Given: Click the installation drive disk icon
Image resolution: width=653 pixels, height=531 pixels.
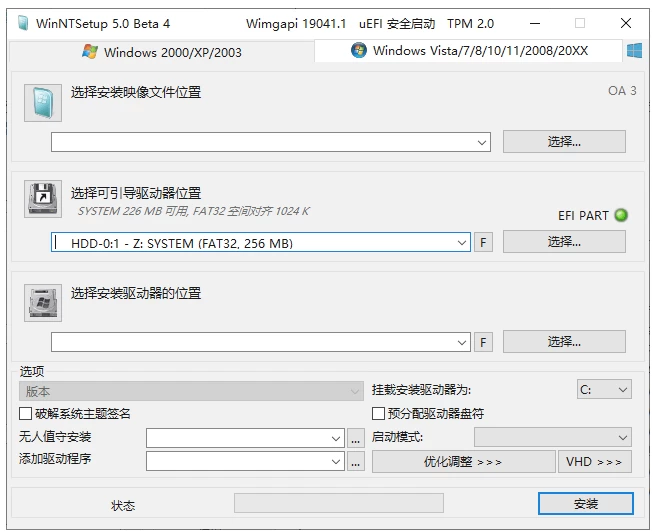Looking at the screenshot, I should 43,303.
